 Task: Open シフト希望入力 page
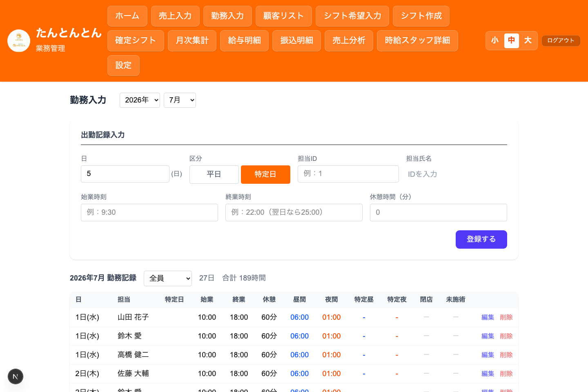coord(352,16)
